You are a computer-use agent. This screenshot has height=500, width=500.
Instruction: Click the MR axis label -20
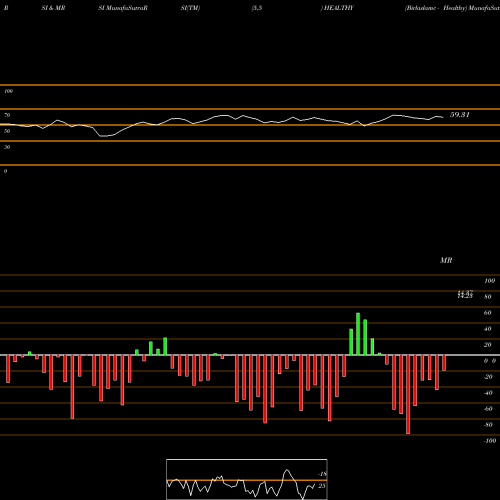[488, 377]
